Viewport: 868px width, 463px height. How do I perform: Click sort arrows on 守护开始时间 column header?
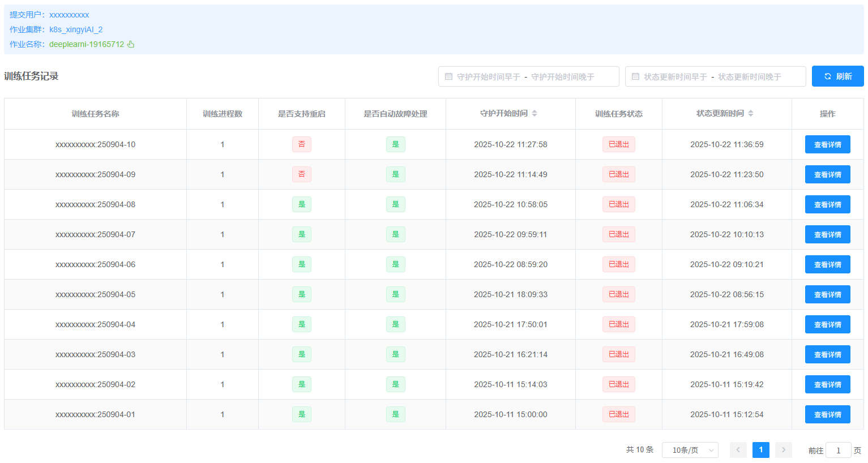pos(535,113)
